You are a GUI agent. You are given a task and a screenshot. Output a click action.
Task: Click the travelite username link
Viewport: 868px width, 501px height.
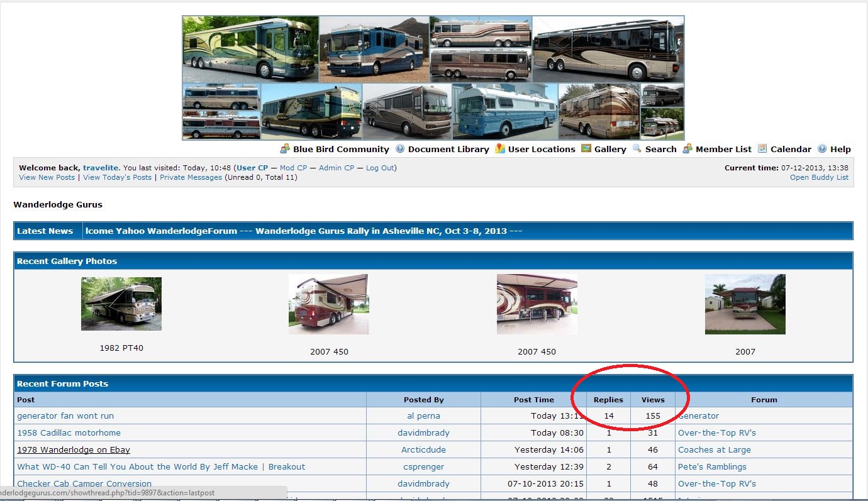click(101, 168)
